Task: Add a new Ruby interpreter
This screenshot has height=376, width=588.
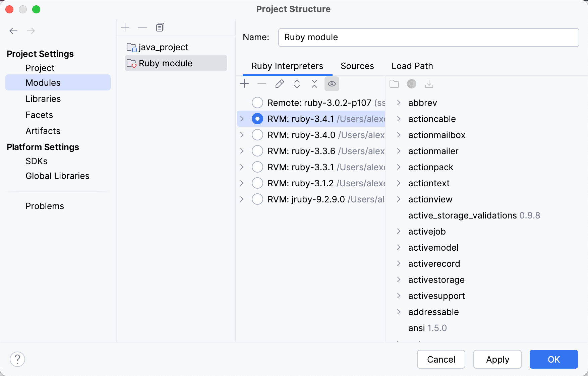Action: [x=244, y=84]
